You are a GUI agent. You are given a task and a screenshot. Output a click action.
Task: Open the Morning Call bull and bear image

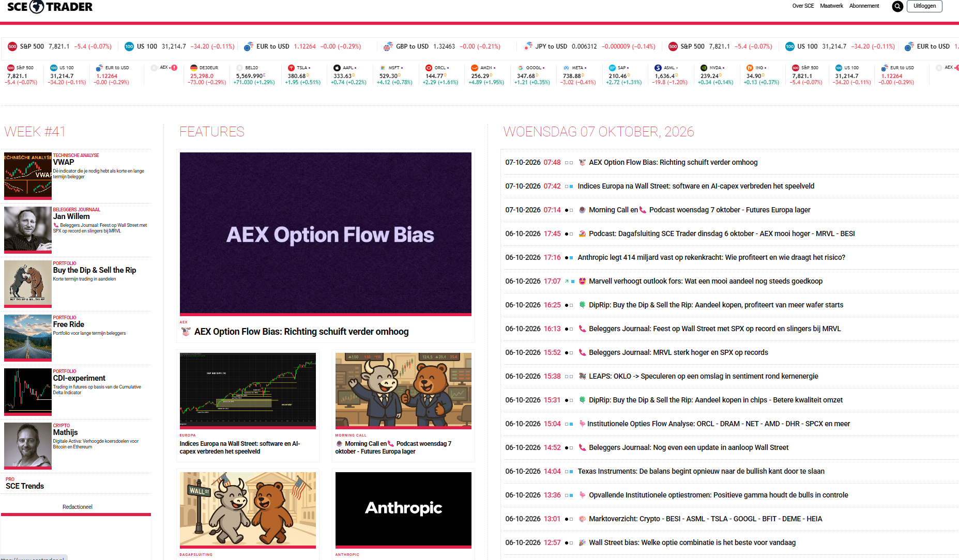click(403, 391)
